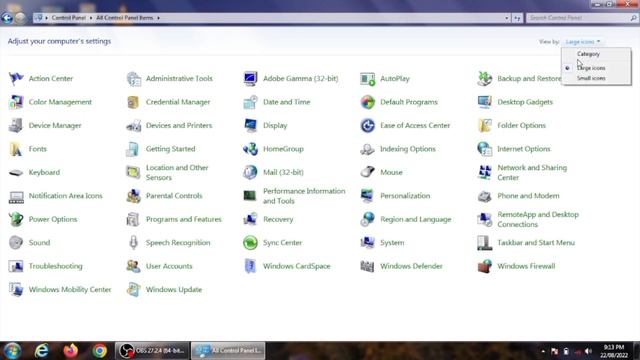Click the Administrative Tools icon
Image resolution: width=640 pixels, height=360 pixels.
point(133,78)
